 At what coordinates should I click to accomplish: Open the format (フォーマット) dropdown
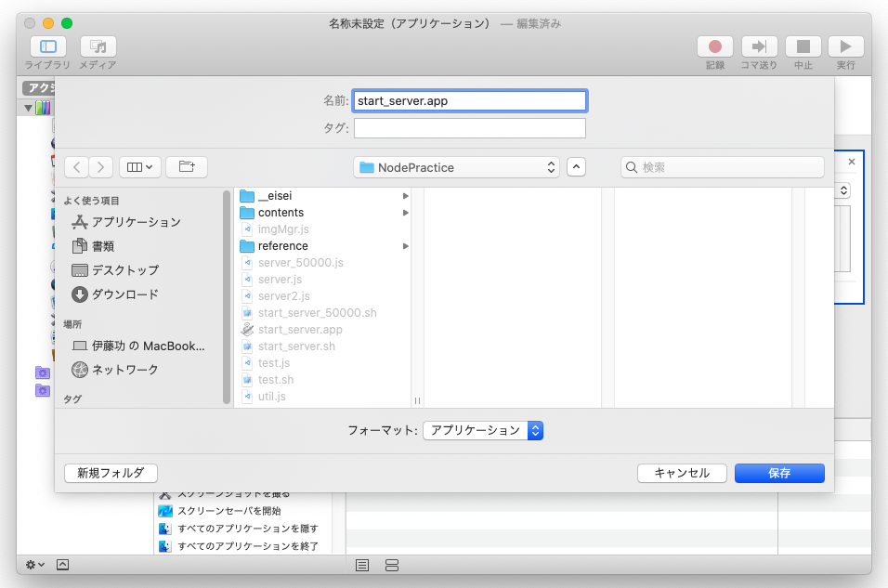(x=483, y=430)
